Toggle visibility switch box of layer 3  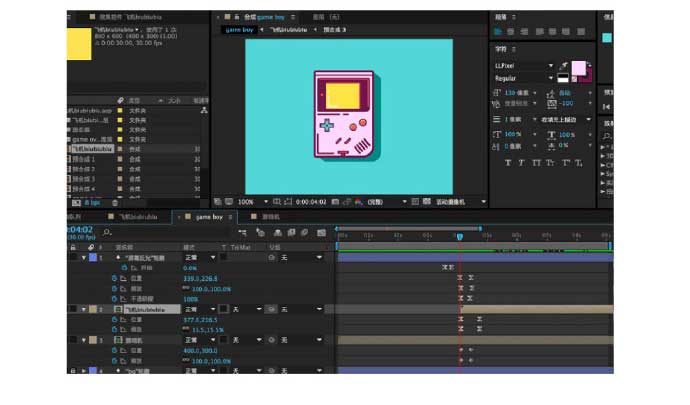coord(73,340)
